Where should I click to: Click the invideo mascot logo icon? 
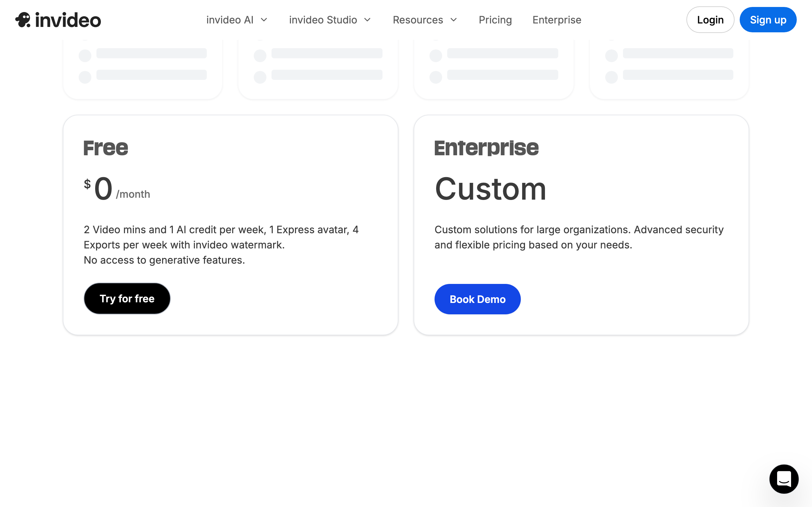pyautogui.click(x=23, y=20)
